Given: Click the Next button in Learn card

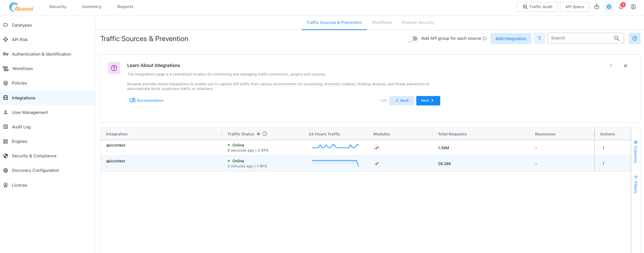Looking at the screenshot, I should (428, 100).
